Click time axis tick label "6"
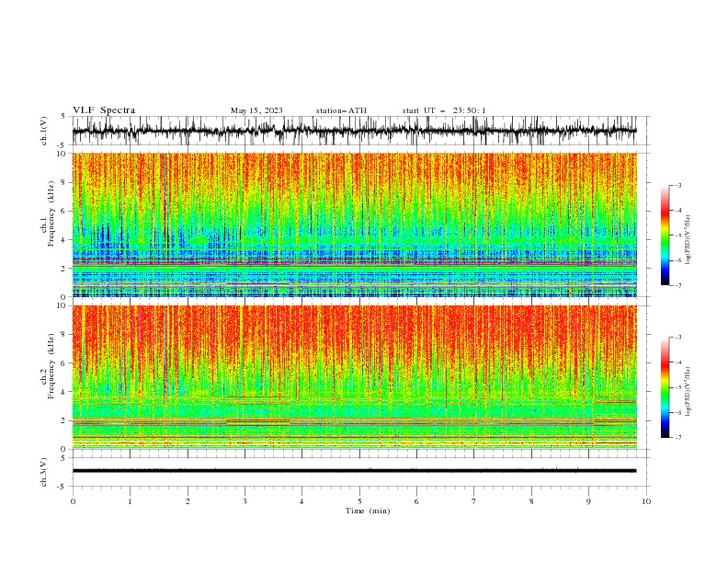Viewport: 728px width, 563px height. pos(416,501)
